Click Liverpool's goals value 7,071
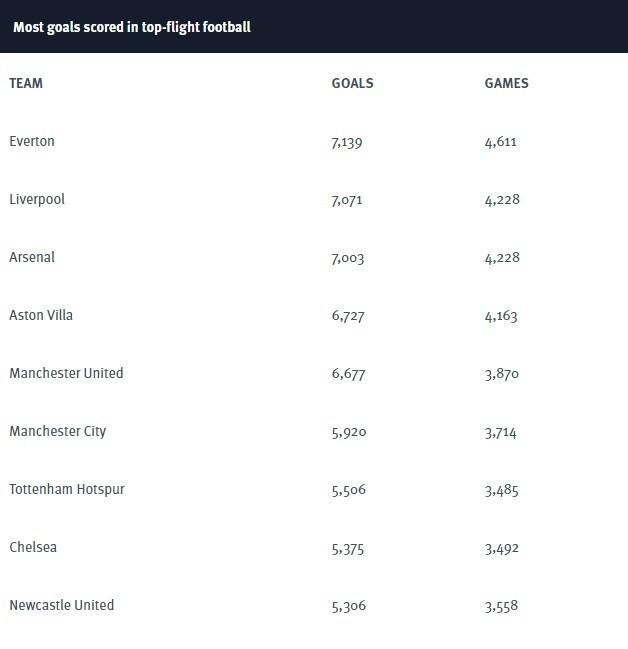 click(x=347, y=200)
